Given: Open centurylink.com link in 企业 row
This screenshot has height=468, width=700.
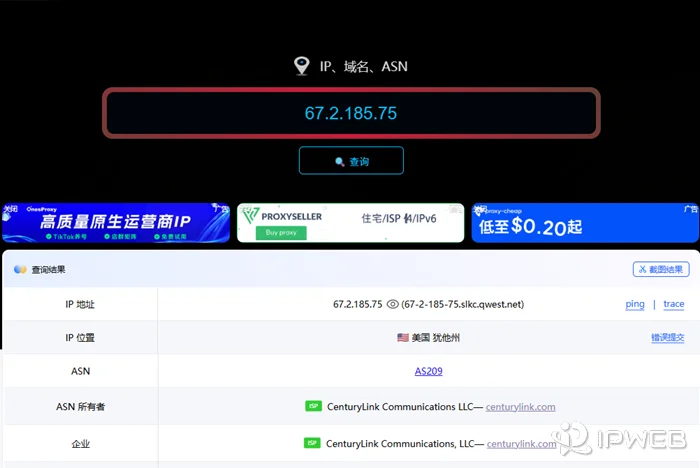Looking at the screenshot, I should point(521,444).
